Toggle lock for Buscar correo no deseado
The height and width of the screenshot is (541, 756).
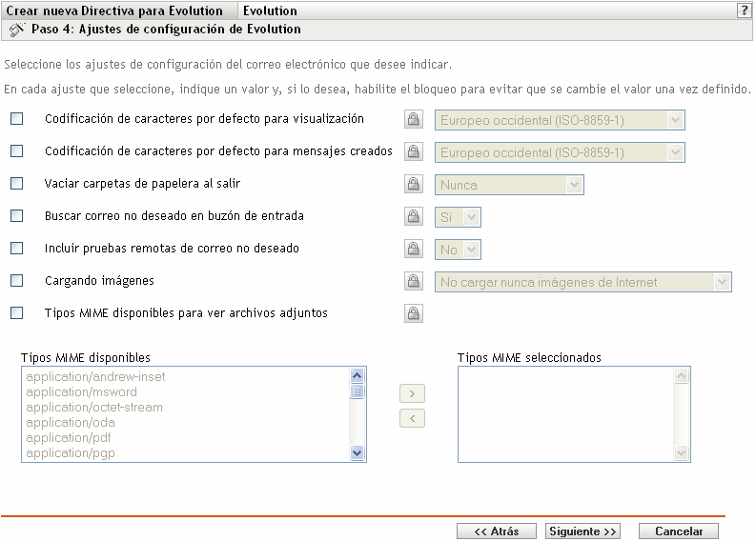[x=413, y=216]
